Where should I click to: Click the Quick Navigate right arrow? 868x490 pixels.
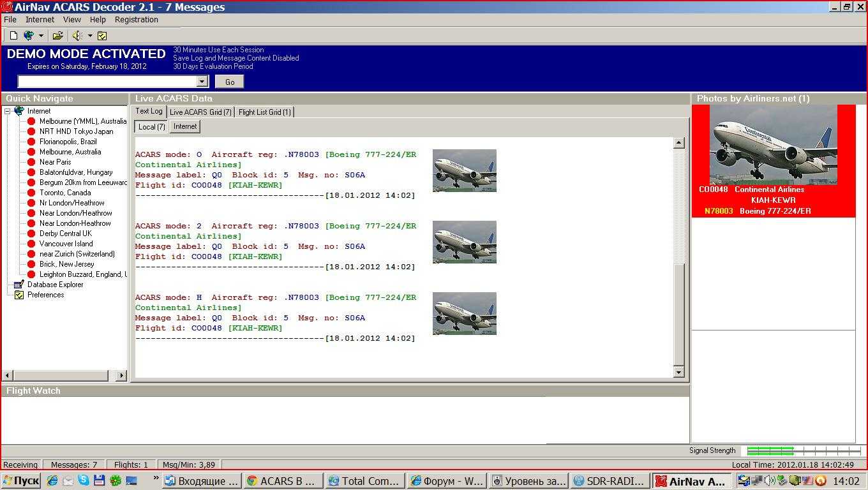[121, 376]
